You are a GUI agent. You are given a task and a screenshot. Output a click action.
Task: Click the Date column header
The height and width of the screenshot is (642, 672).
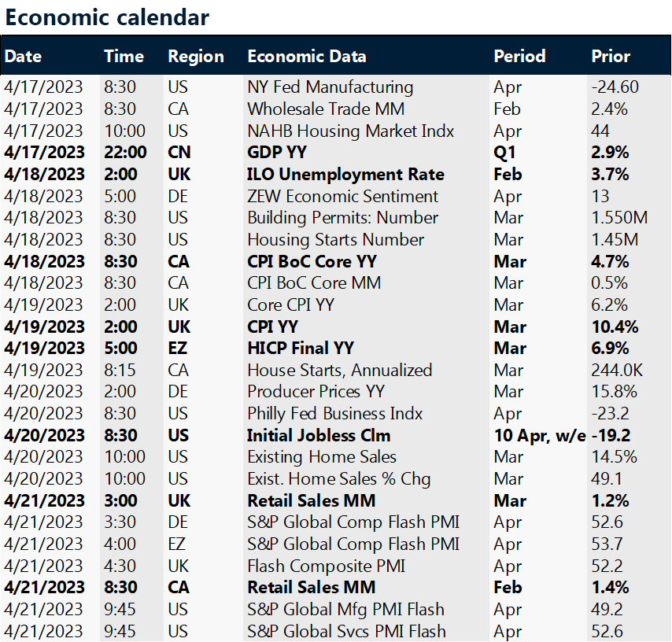point(24,57)
